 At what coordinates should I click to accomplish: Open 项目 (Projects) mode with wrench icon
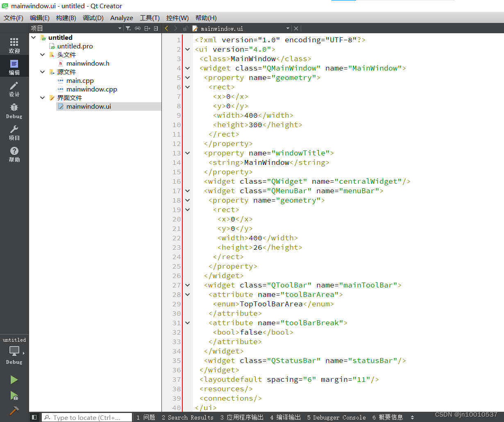(x=14, y=132)
